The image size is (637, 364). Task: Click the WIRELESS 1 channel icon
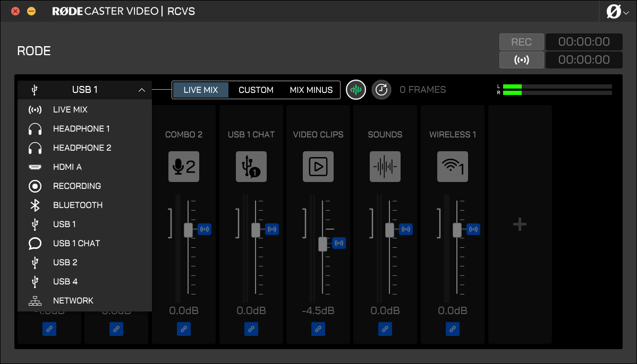pyautogui.click(x=452, y=166)
